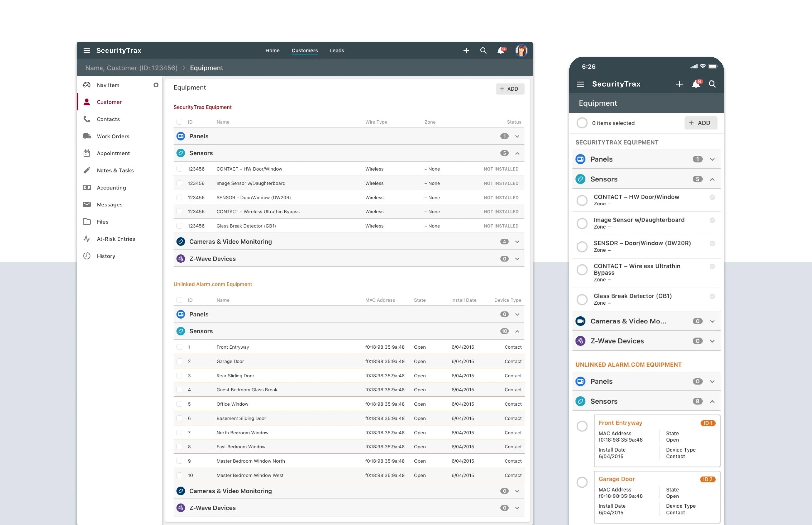The height and width of the screenshot is (525, 812).
Task: Switch to the Leads tab
Action: pos(337,50)
